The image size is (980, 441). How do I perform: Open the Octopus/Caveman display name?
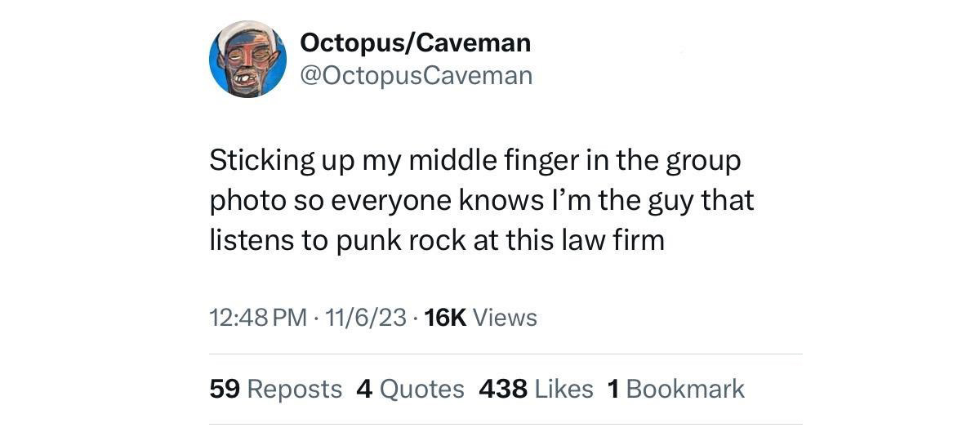tap(415, 42)
